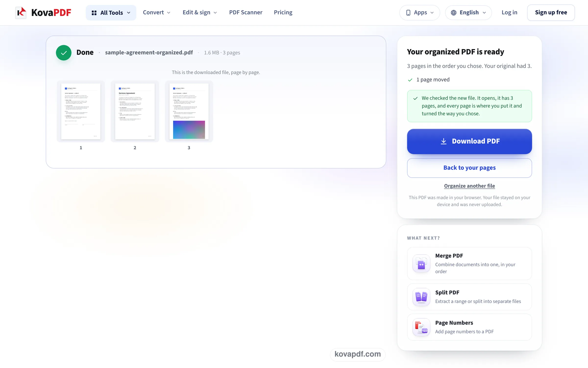The width and height of the screenshot is (588, 368).
Task: Select page 3 thumbnail with gradient image
Action: [189, 111]
